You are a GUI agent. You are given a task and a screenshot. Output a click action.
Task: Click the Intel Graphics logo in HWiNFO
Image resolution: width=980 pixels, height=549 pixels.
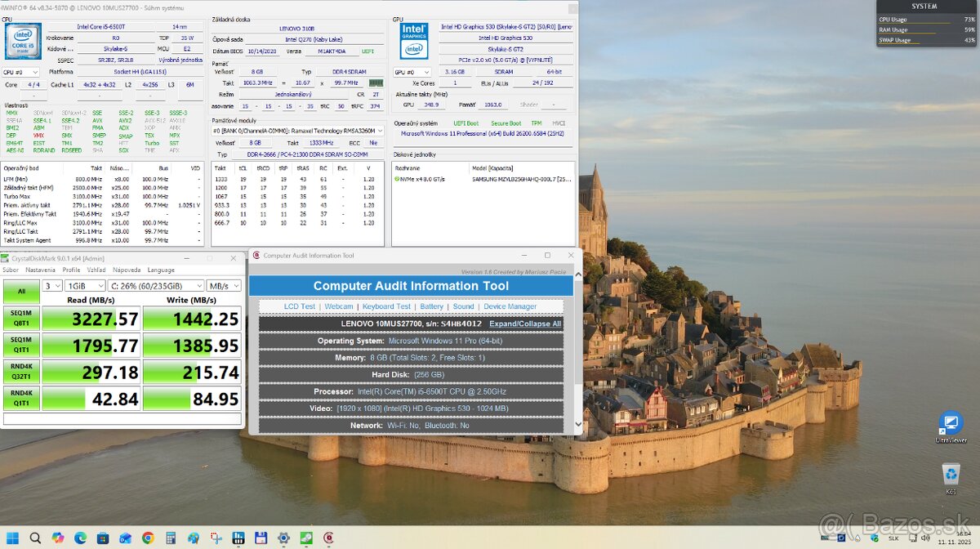414,41
